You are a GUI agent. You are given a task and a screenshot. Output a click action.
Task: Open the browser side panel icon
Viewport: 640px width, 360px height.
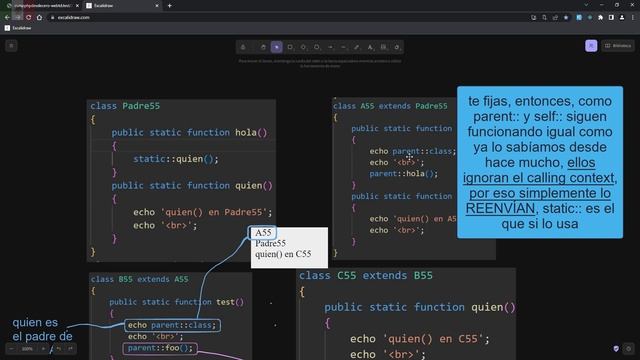[x=611, y=18]
